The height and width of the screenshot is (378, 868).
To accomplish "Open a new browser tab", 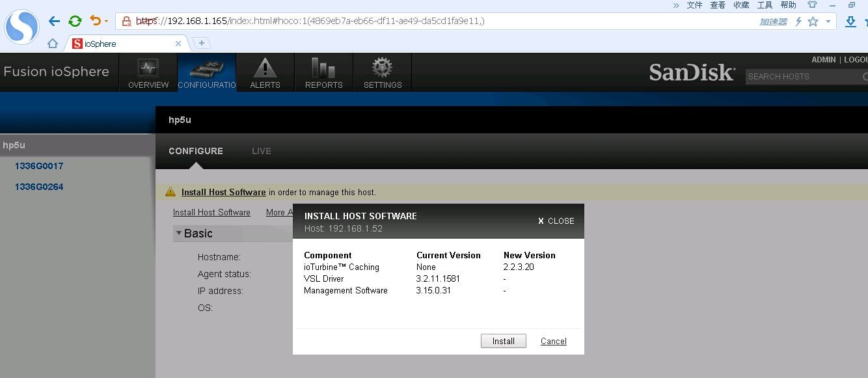I will click(x=202, y=43).
